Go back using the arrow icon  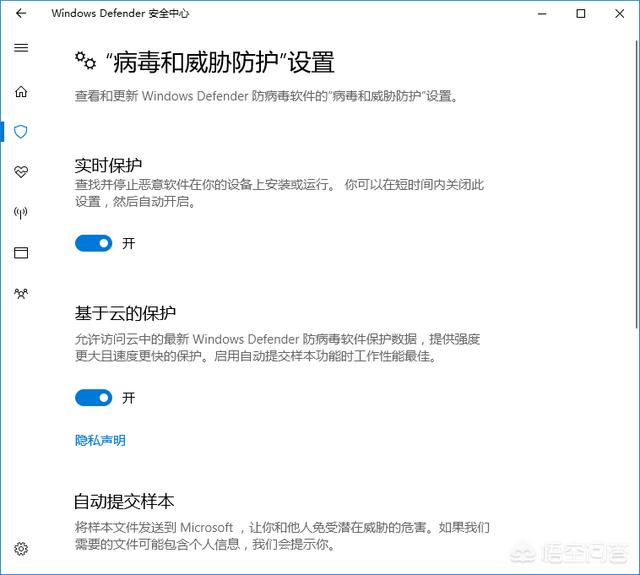[21, 13]
